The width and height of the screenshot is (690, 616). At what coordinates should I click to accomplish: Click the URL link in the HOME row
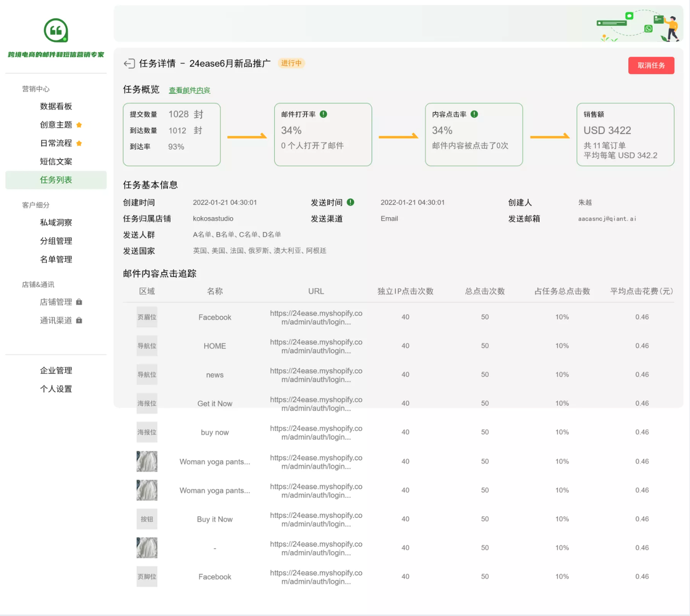click(316, 346)
